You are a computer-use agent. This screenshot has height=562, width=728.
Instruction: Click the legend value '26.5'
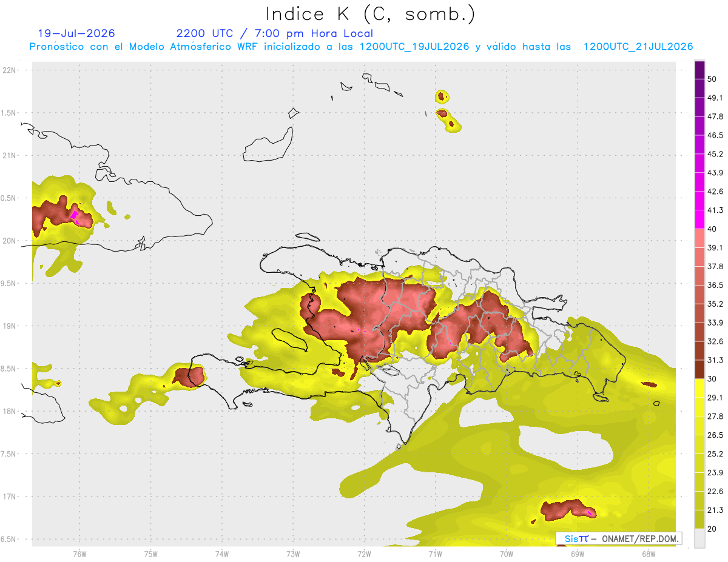pyautogui.click(x=715, y=435)
